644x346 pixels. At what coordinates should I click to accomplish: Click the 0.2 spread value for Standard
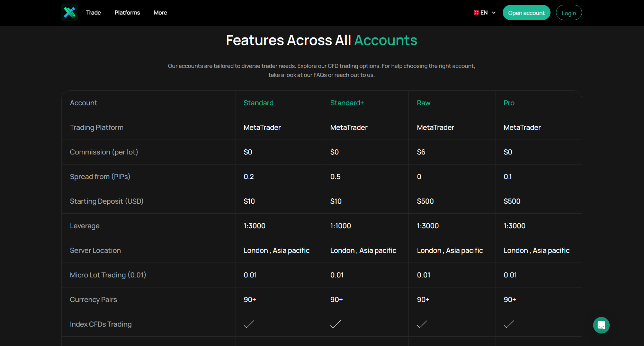[x=249, y=177]
